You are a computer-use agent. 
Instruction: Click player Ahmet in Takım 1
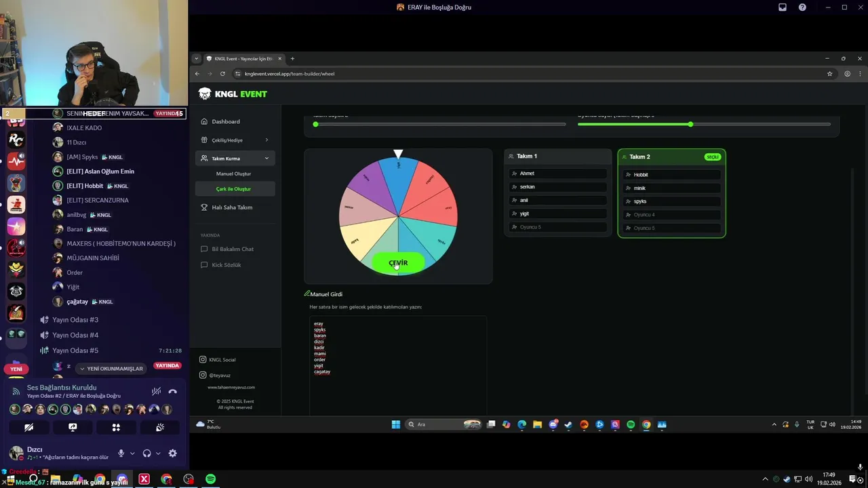point(557,174)
